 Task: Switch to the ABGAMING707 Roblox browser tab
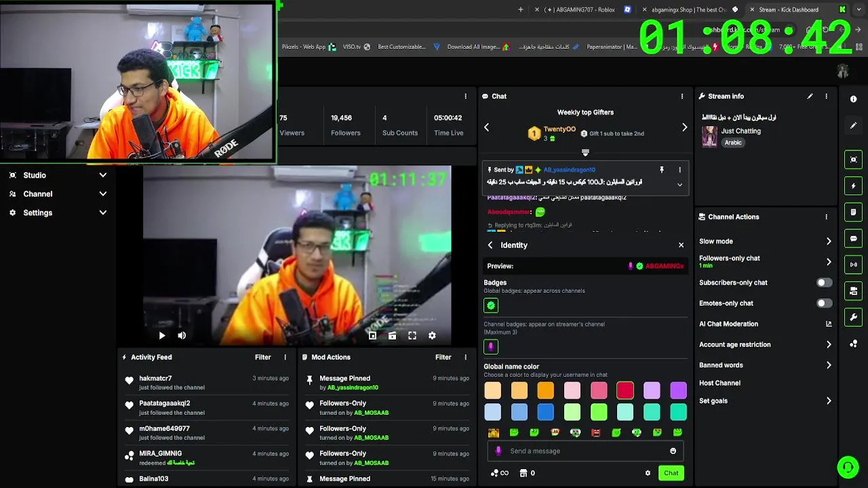point(583,9)
